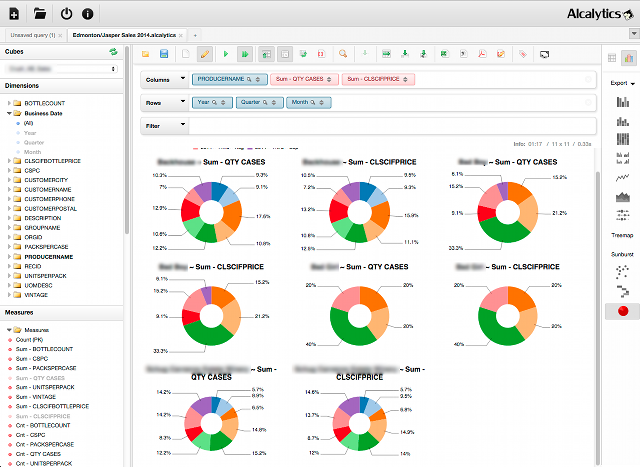Viewport: 640px width, 467px height.
Task: Select the line chart icon
Action: point(622,178)
